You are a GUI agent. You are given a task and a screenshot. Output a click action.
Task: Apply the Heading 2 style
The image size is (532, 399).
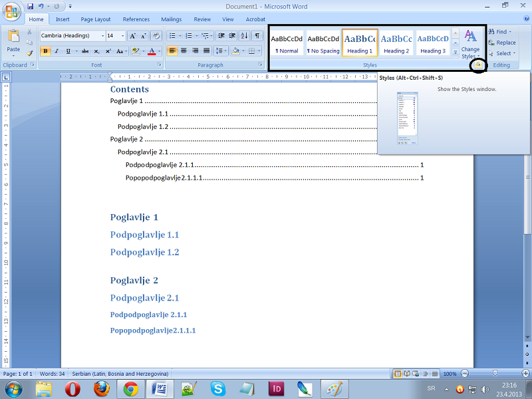(396, 43)
